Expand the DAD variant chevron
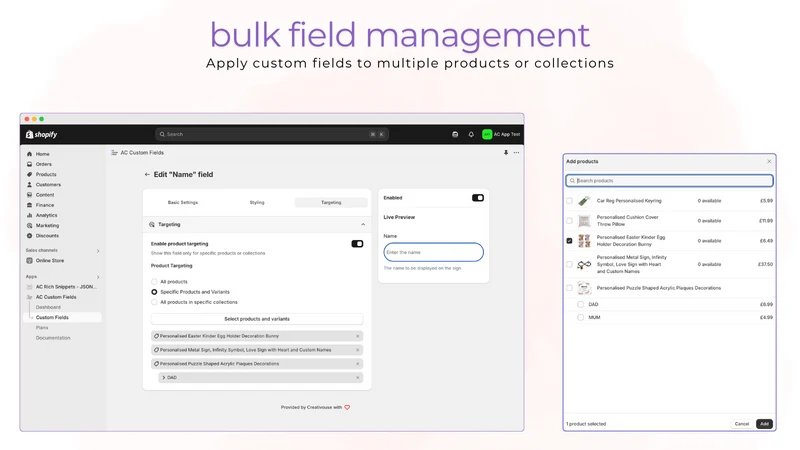Viewport: 800px width, 450px height. (x=163, y=378)
